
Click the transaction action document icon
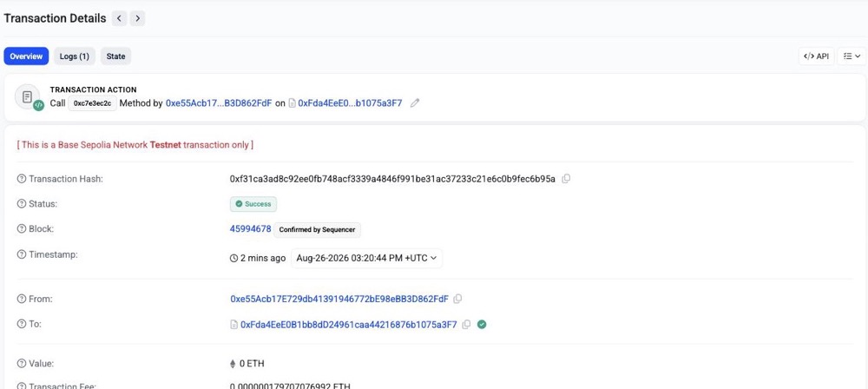[x=27, y=97]
